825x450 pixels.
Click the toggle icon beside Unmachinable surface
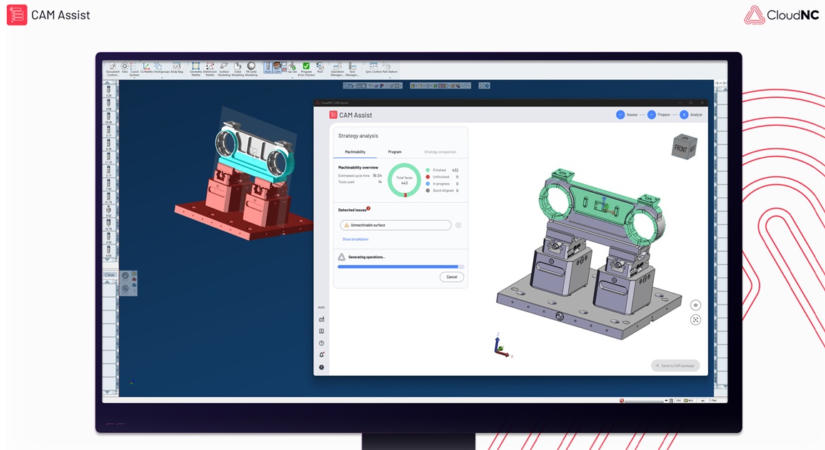pos(458,225)
